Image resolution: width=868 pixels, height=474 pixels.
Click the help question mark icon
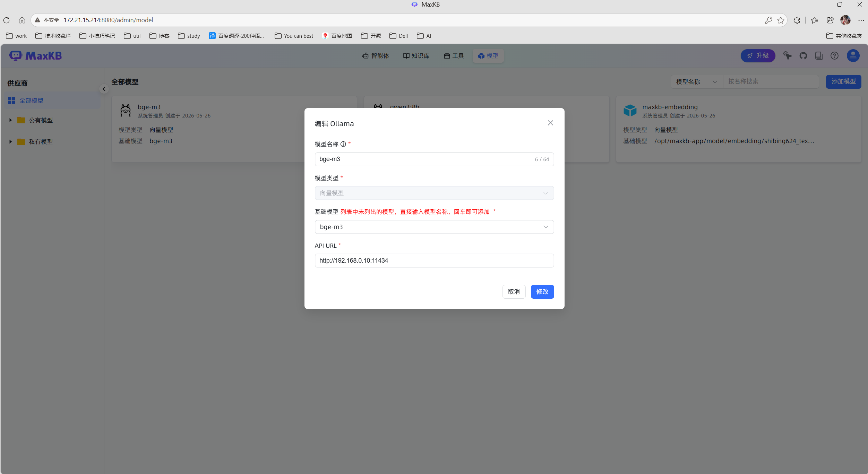pyautogui.click(x=834, y=56)
